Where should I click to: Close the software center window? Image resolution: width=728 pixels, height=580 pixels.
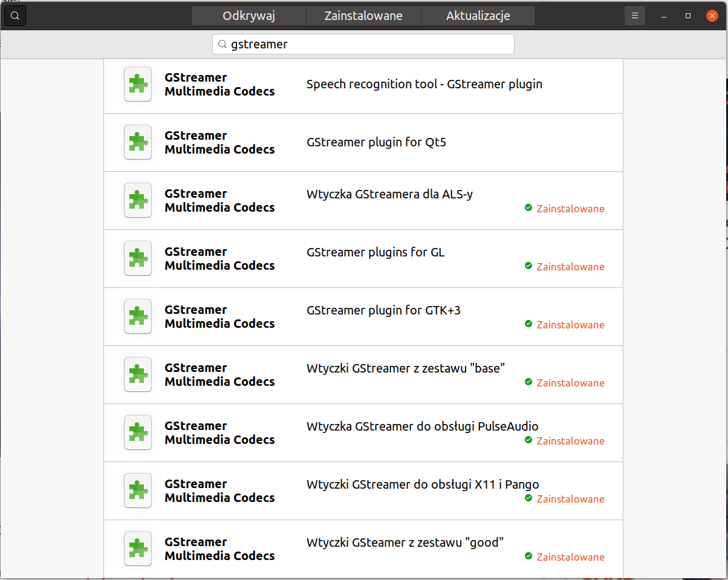(712, 16)
